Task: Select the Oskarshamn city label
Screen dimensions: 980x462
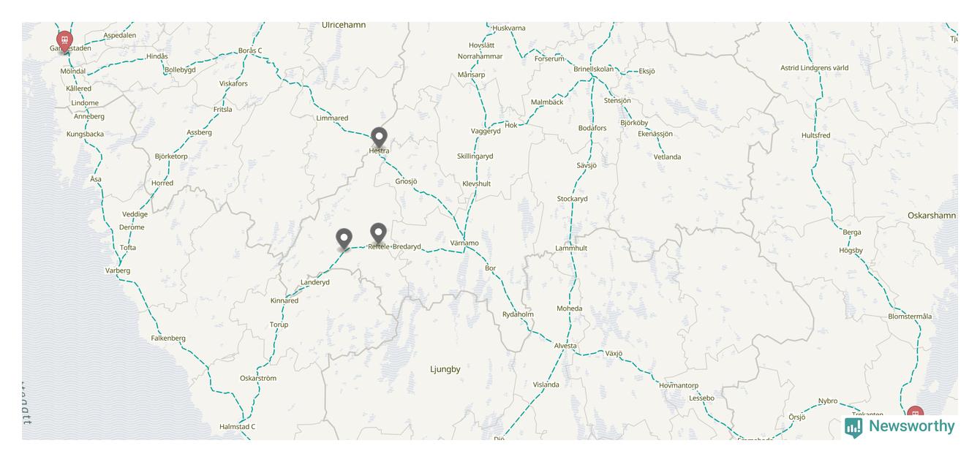Action: click(932, 216)
